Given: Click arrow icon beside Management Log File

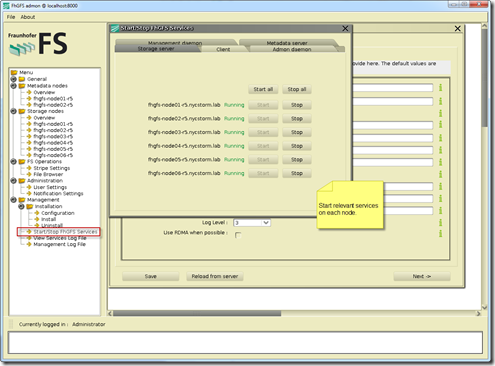Looking at the screenshot, I should 29,244.
